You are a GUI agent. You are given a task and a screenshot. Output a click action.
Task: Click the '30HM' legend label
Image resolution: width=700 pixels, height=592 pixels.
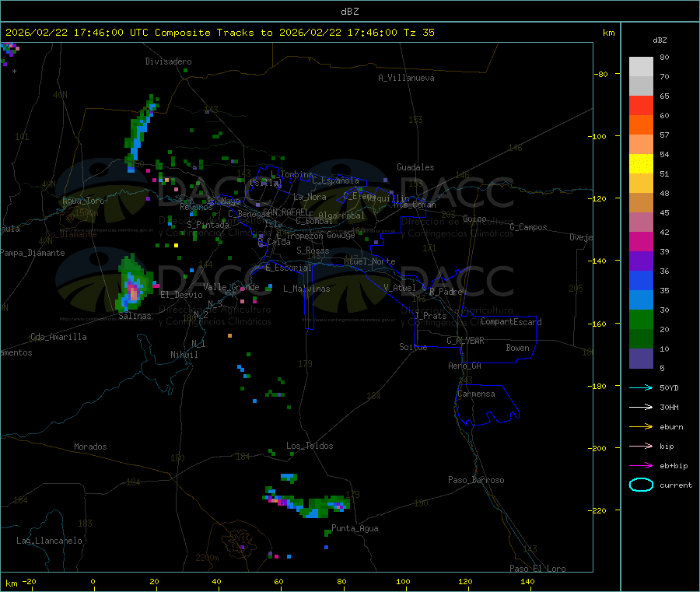pyautogui.click(x=669, y=407)
